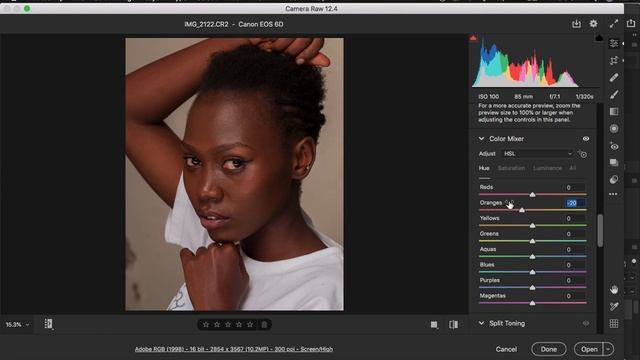Select the Hand tool

coord(614,289)
